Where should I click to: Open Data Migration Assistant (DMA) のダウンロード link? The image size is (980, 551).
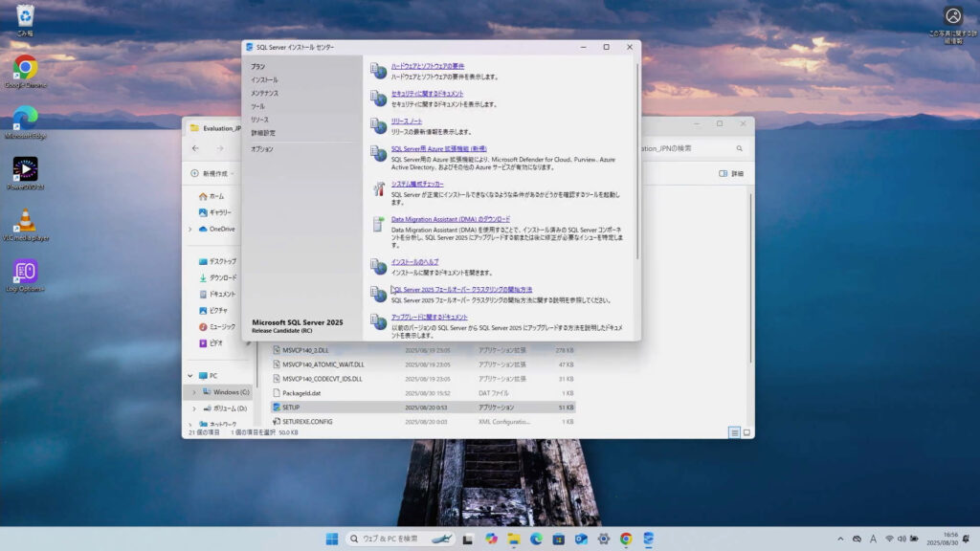point(451,219)
